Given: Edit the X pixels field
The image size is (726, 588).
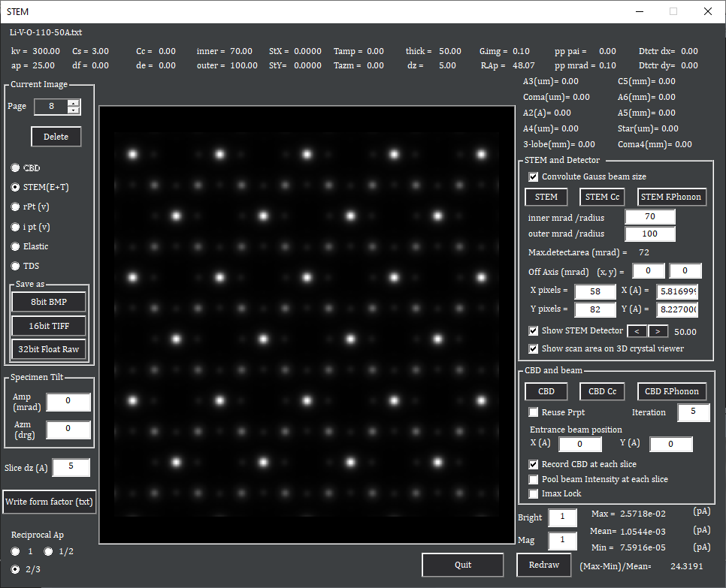Looking at the screenshot, I should point(595,291).
